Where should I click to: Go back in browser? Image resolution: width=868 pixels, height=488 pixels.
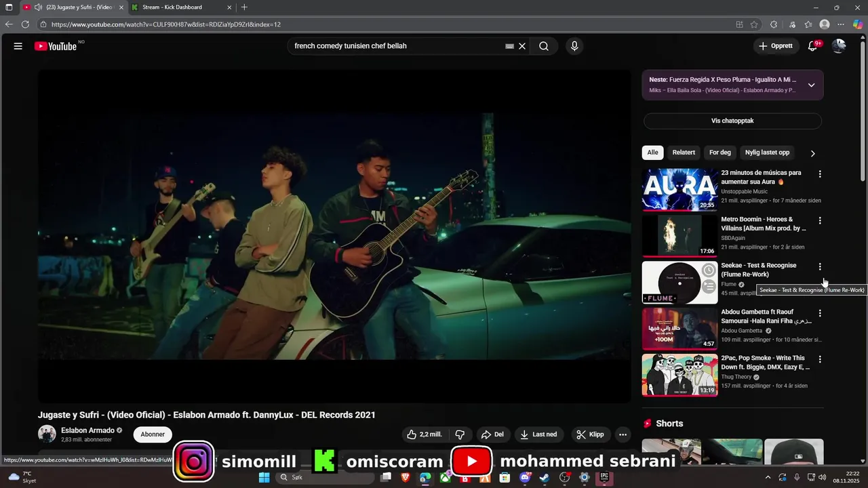click(9, 24)
